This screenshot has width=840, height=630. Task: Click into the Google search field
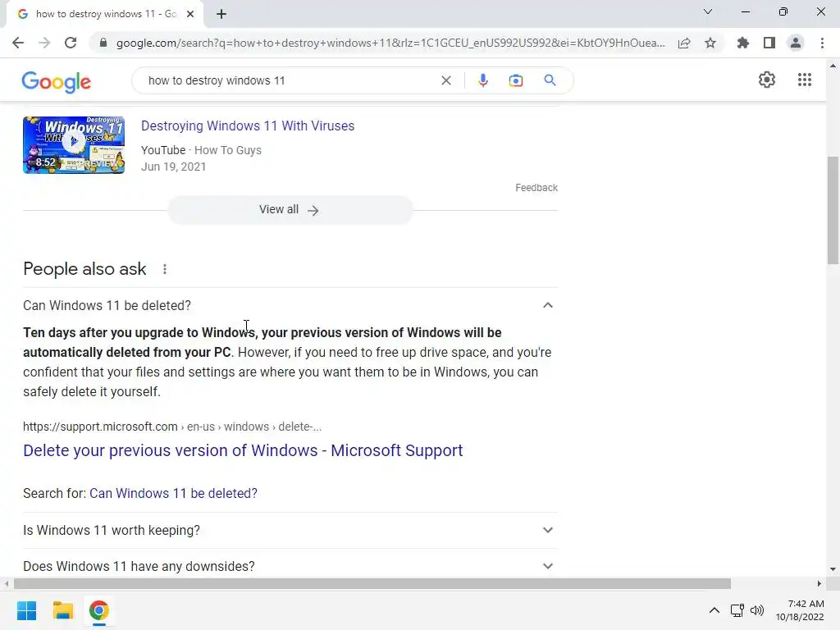[290, 80]
